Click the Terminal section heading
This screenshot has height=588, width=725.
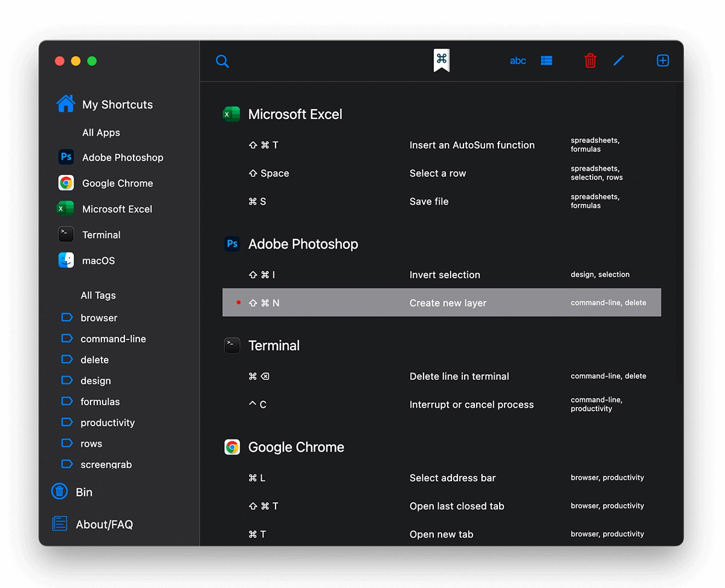[274, 345]
